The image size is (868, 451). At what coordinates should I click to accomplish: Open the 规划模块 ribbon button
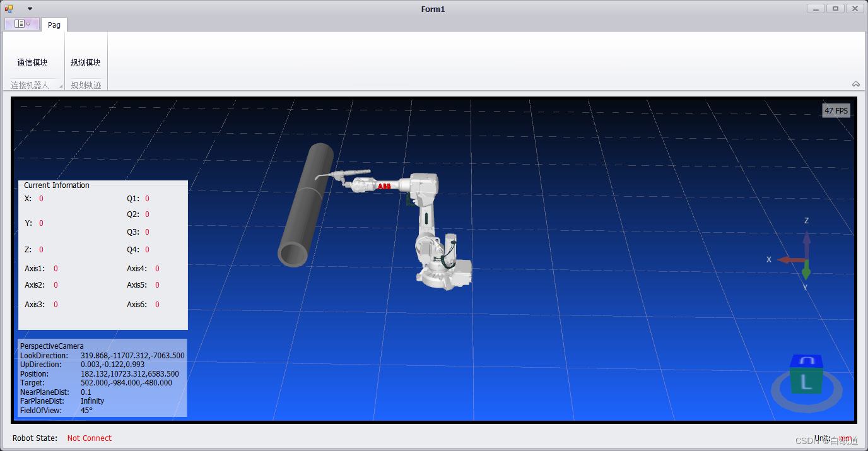[x=86, y=62]
